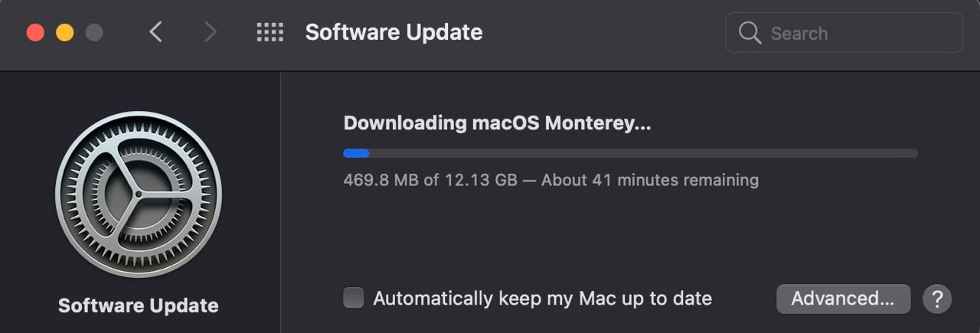The height and width of the screenshot is (333, 980).
Task: Click the 'Automatically keep my Mac up to date' label
Action: [543, 299]
